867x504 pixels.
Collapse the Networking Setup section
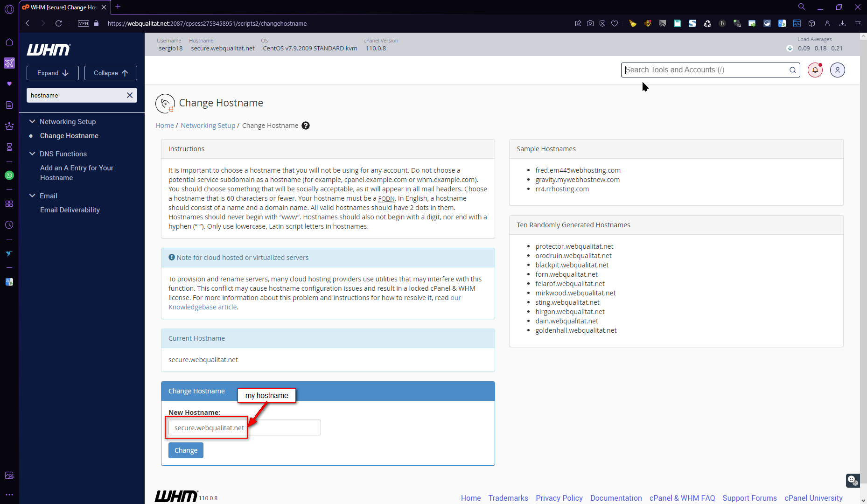click(x=32, y=121)
